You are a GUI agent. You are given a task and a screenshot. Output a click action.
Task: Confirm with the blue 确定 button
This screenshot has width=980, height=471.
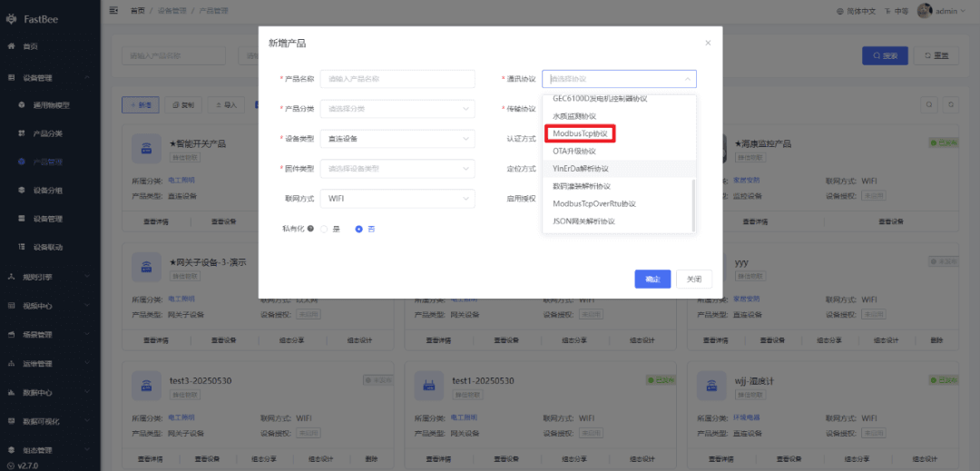[652, 280]
